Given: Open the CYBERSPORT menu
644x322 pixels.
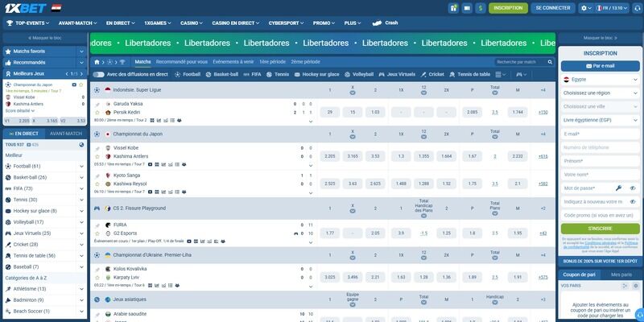Looking at the screenshot, I should click(286, 23).
